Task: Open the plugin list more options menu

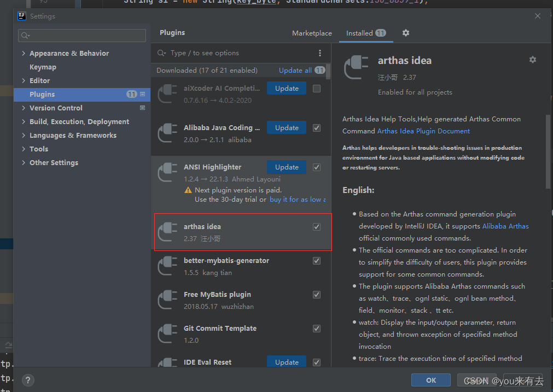Action: point(320,53)
